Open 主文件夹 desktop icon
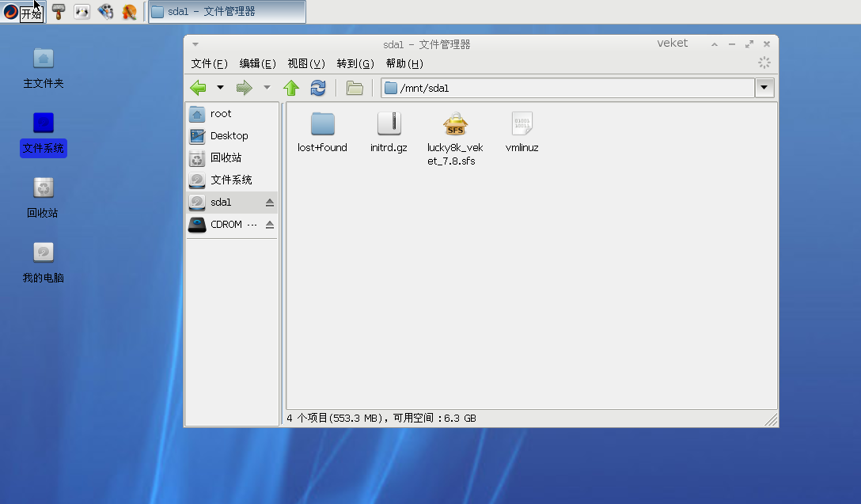The width and height of the screenshot is (861, 504). point(44,68)
